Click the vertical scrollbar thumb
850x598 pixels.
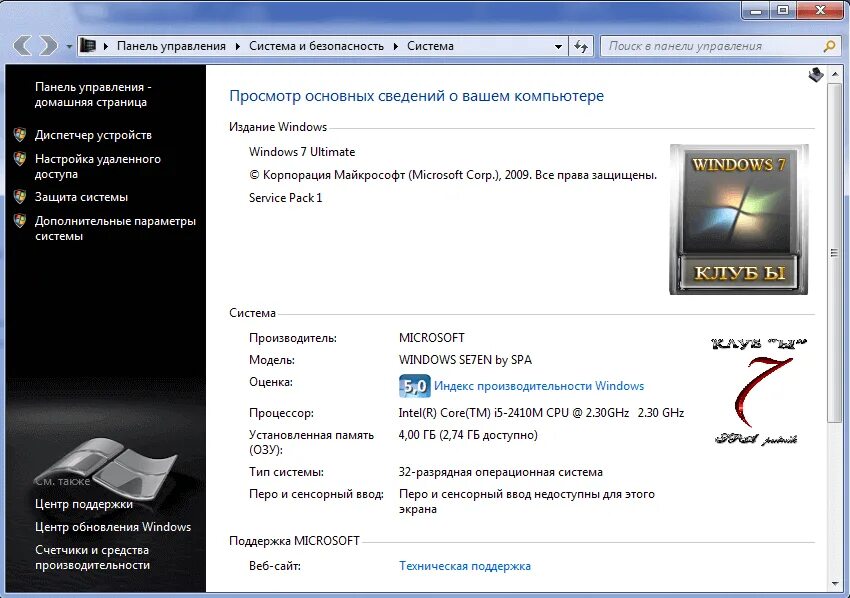tap(835, 253)
